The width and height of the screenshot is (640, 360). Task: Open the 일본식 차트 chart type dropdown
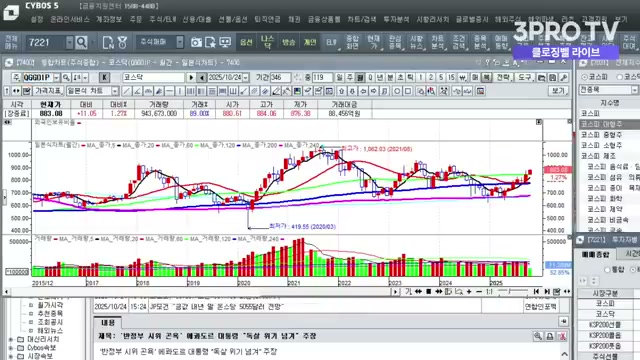click(x=115, y=91)
